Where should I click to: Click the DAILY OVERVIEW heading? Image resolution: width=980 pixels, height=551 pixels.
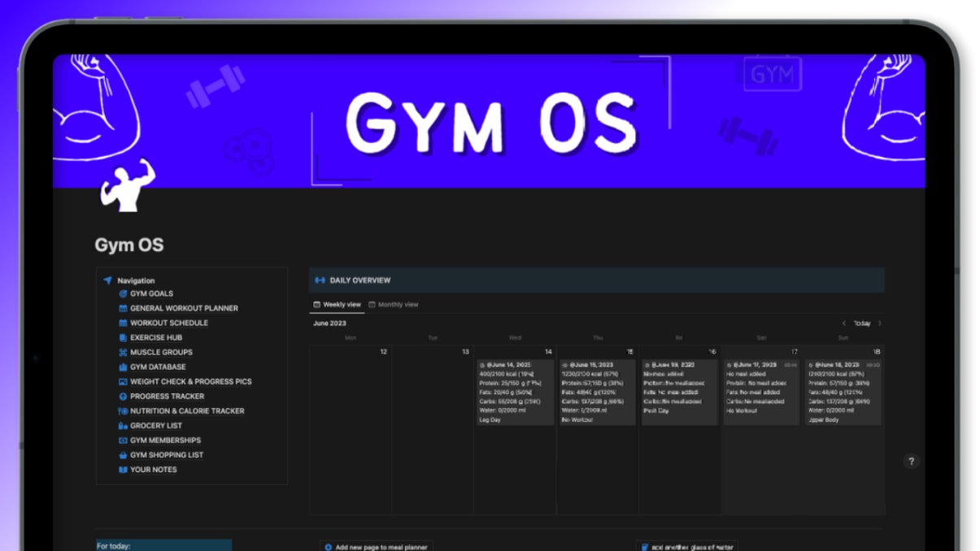click(x=360, y=280)
